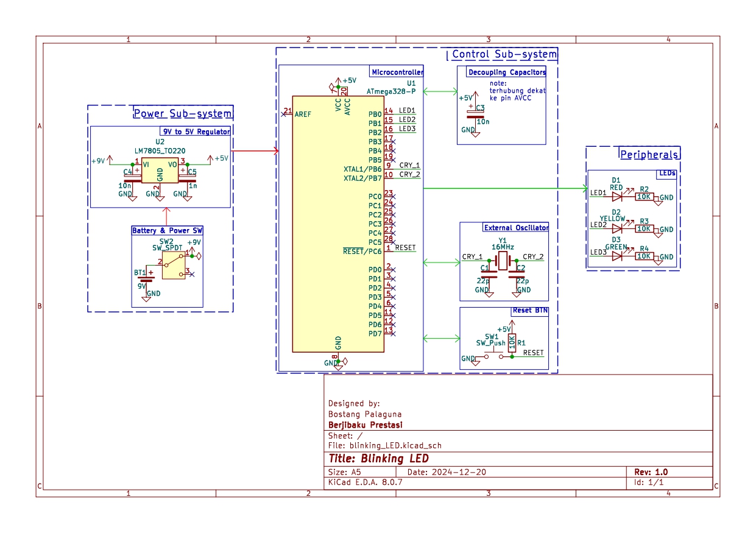Click the green arrow to Reset BTN
This screenshot has height=533, width=756.
click(442, 337)
